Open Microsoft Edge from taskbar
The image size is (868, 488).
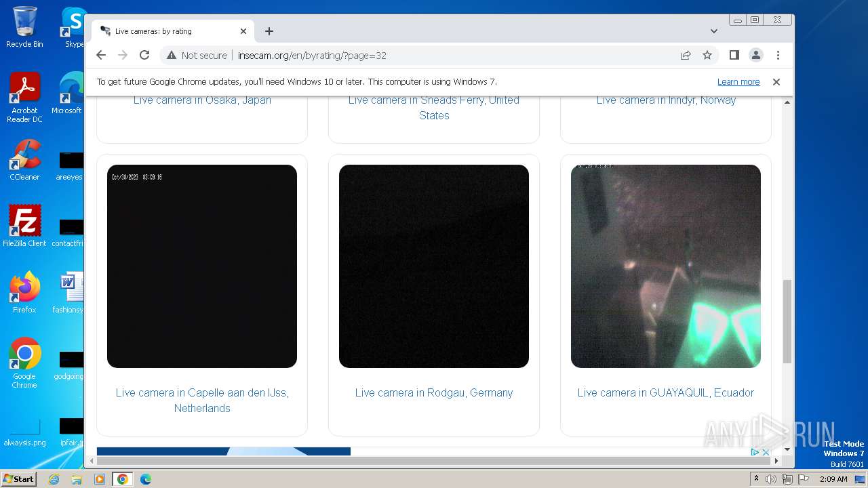[146, 479]
